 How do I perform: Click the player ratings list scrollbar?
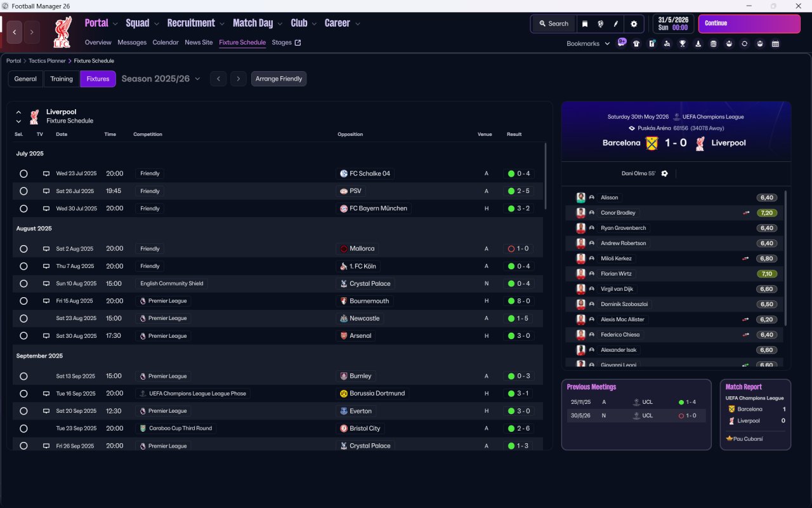(786, 258)
